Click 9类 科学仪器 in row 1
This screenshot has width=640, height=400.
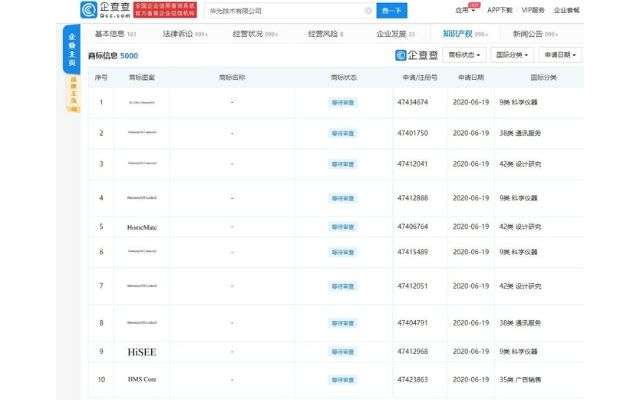coord(518,102)
